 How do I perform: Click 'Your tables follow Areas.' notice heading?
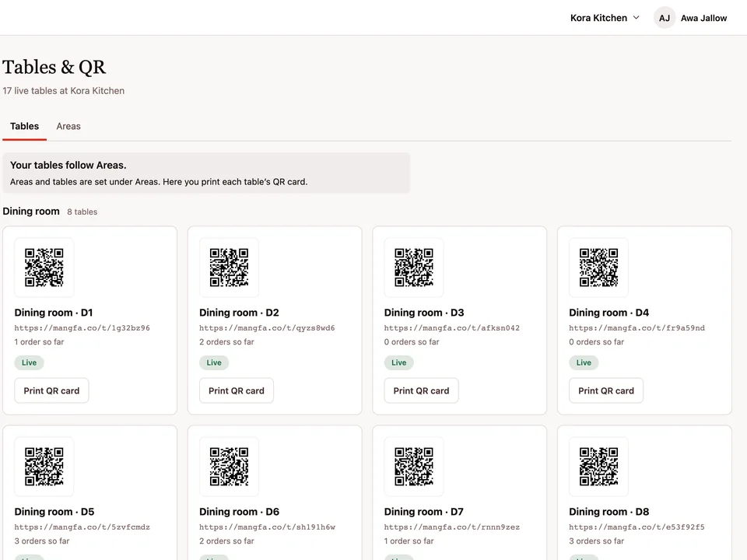(68, 165)
